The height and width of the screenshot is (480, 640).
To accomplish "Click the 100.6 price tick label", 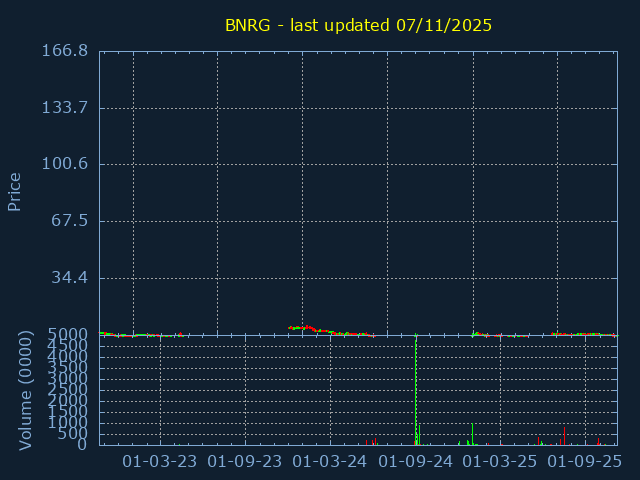I will point(65,164).
